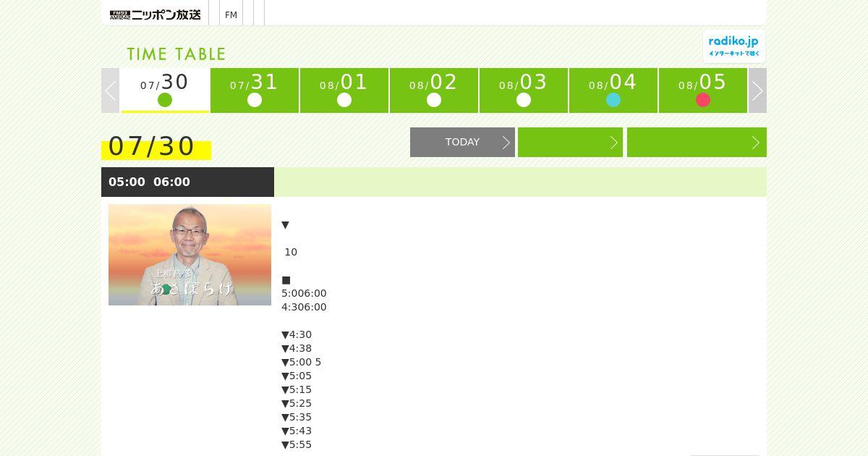Go to next week of dates
Screen dimensions: 868x456
click(x=757, y=90)
